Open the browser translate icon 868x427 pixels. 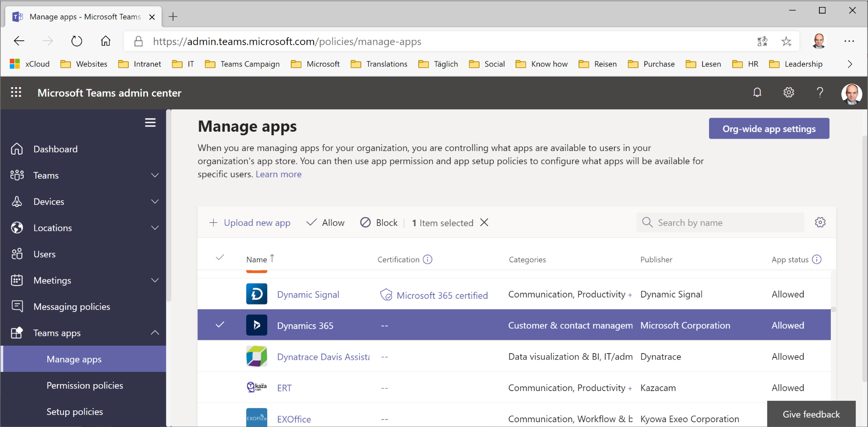pyautogui.click(x=762, y=41)
